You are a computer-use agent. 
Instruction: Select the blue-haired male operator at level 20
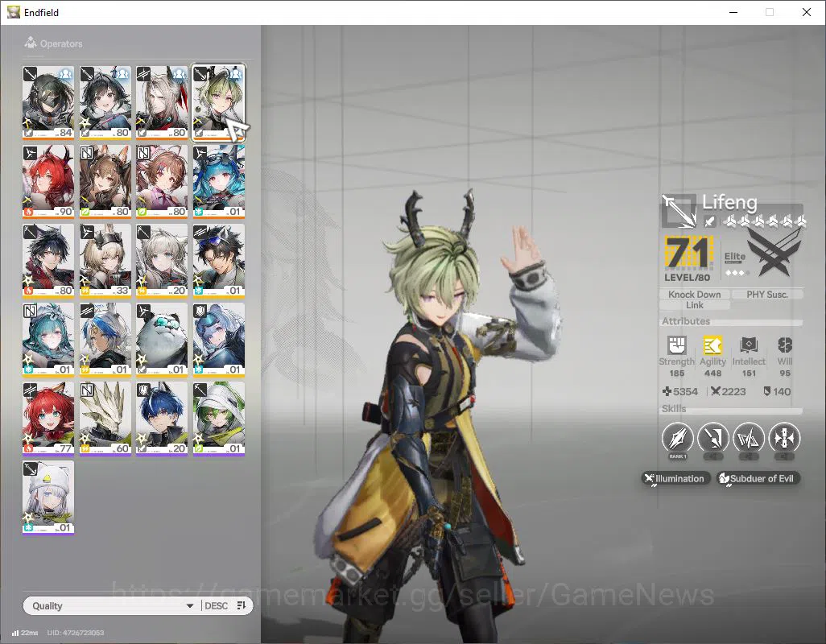coord(162,418)
